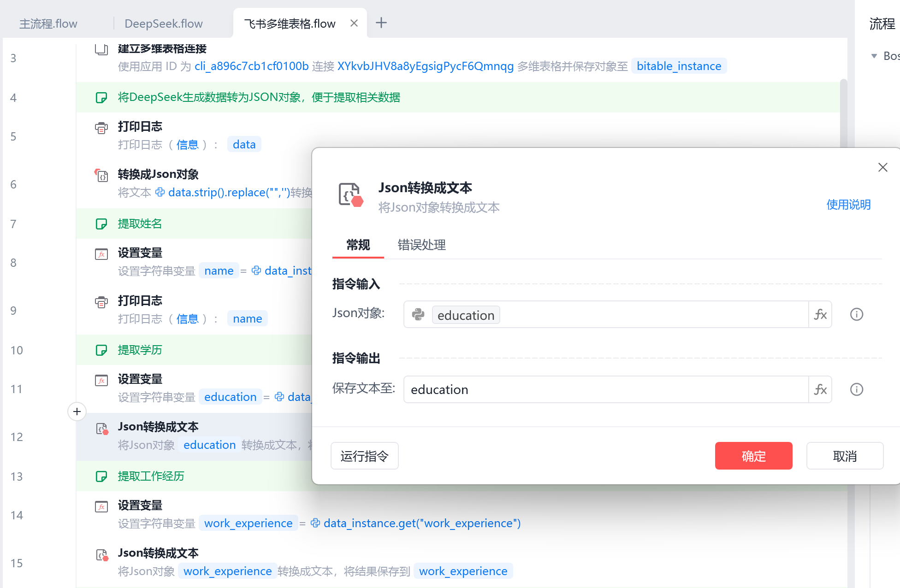Collapse the tree arrow in 流程 panel
The width and height of the screenshot is (900, 588).
[x=874, y=56]
